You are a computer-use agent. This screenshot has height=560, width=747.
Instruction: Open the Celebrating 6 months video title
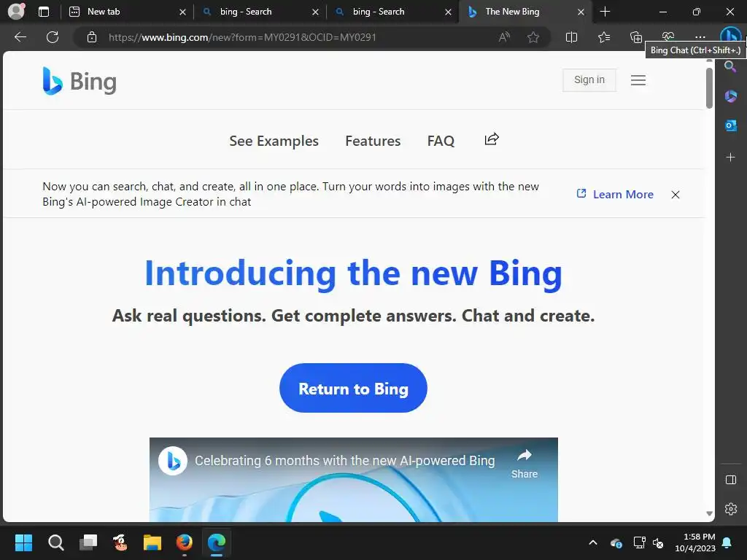(345, 461)
